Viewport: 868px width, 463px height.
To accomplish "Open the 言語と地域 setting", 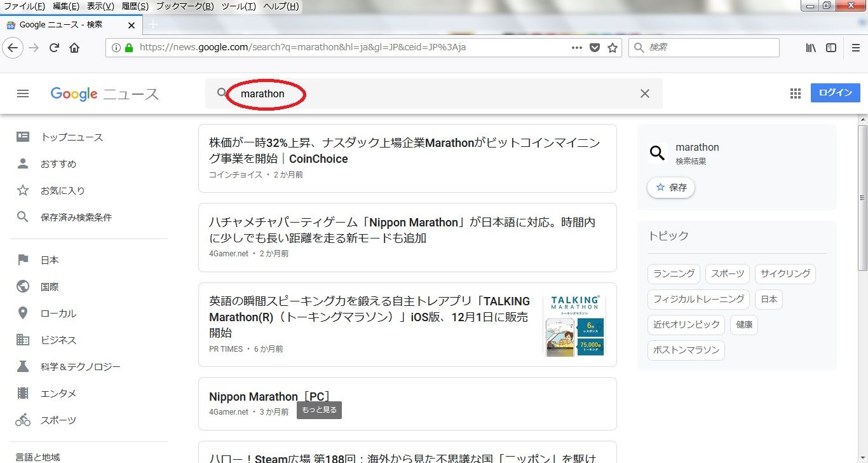I will [37, 457].
